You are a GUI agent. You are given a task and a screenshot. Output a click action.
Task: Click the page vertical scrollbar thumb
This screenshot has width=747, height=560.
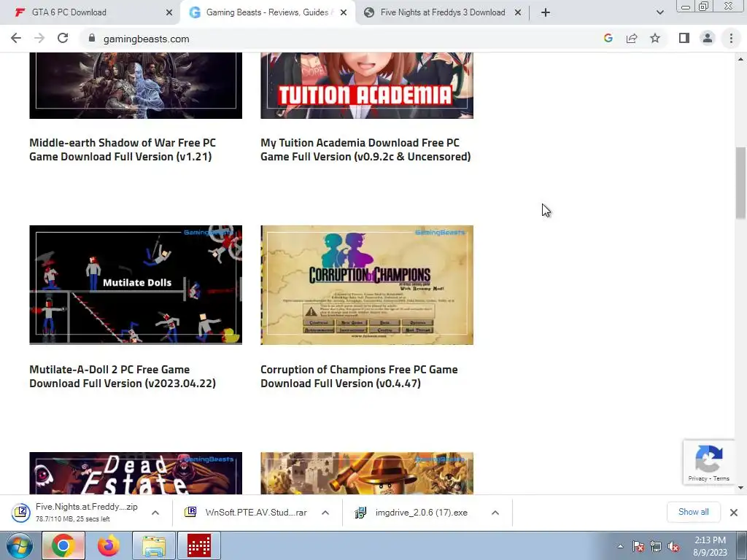pyautogui.click(x=741, y=183)
